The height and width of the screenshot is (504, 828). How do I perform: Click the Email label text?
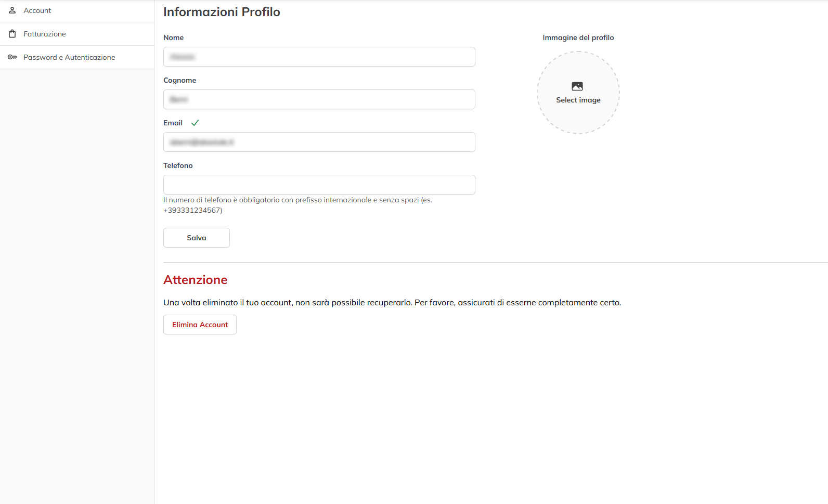pyautogui.click(x=173, y=123)
